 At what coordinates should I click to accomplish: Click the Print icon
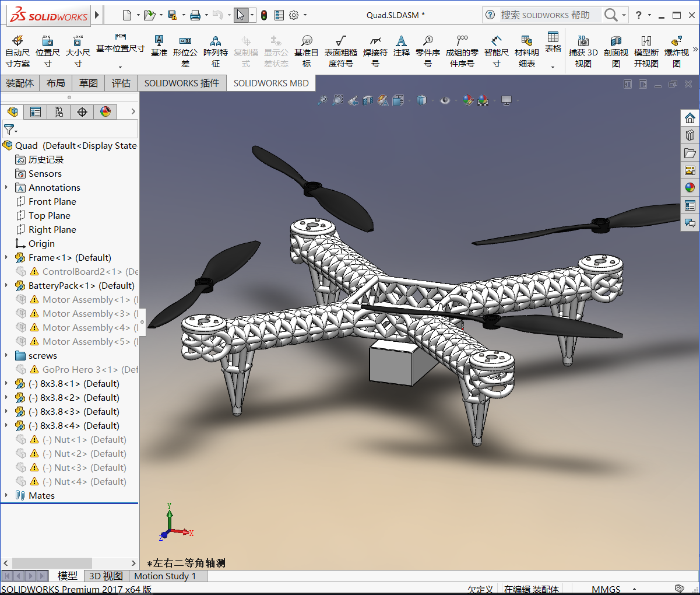[195, 15]
